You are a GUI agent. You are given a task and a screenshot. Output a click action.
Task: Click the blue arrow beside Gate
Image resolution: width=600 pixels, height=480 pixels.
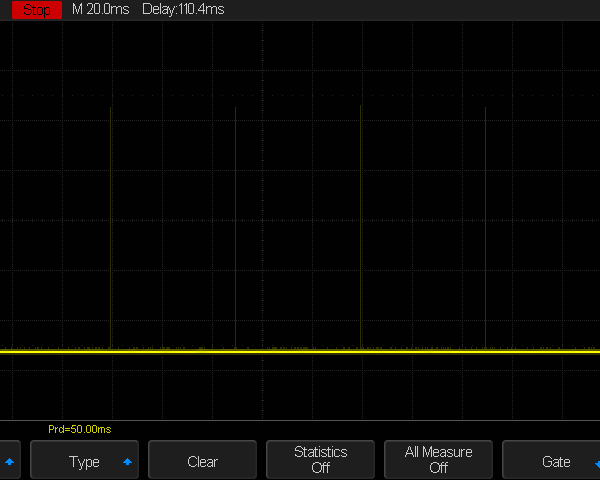596,462
